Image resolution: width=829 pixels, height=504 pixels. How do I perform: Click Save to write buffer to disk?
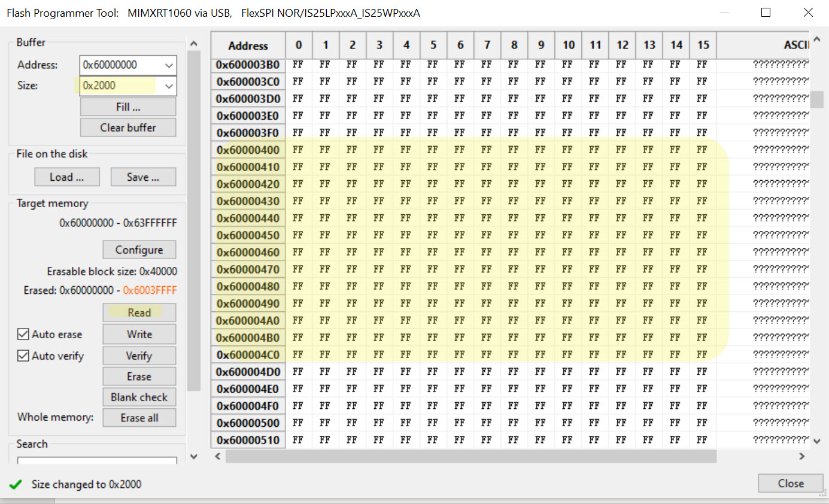coord(143,177)
